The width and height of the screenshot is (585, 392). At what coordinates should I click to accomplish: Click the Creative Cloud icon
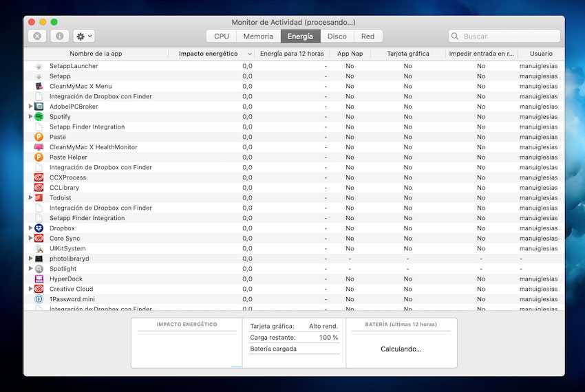tap(39, 289)
